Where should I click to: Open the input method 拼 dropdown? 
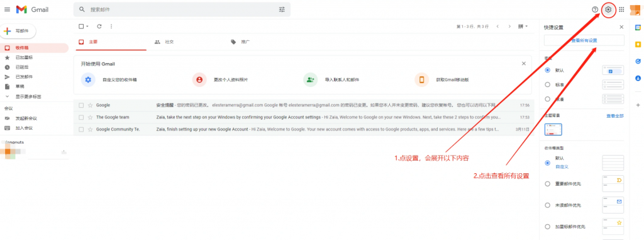pyautogui.click(x=523, y=26)
